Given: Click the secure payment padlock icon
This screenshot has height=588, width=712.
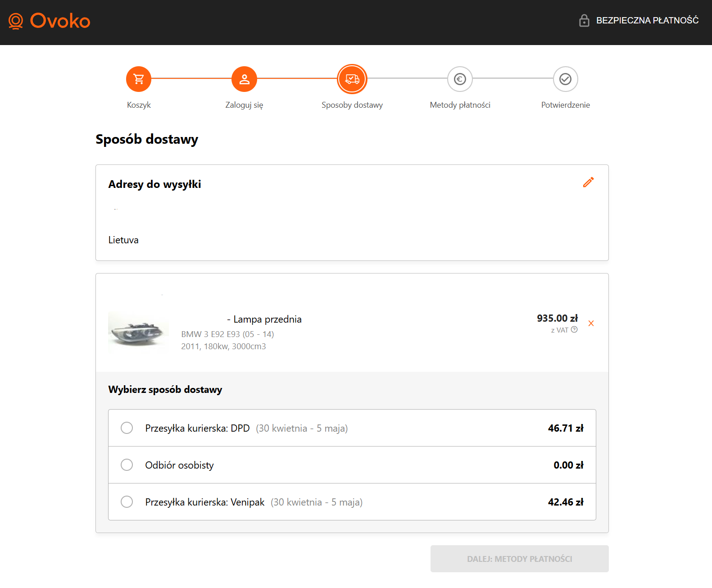Looking at the screenshot, I should 584,20.
